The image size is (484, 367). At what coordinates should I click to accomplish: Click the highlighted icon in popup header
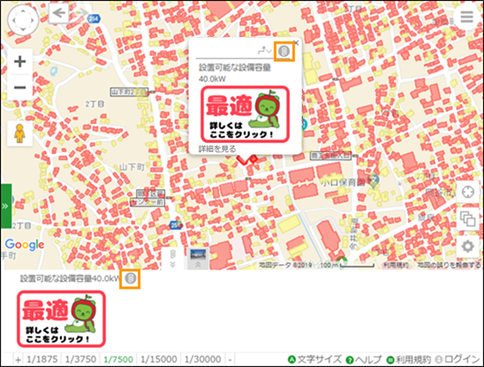pyautogui.click(x=284, y=52)
